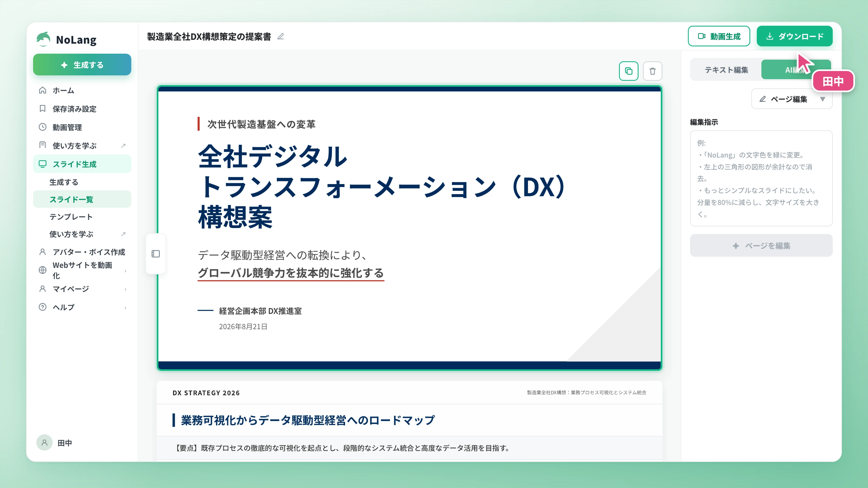This screenshot has height=488, width=868.
Task: Select 生成する submenu item
Action: pos(82,182)
